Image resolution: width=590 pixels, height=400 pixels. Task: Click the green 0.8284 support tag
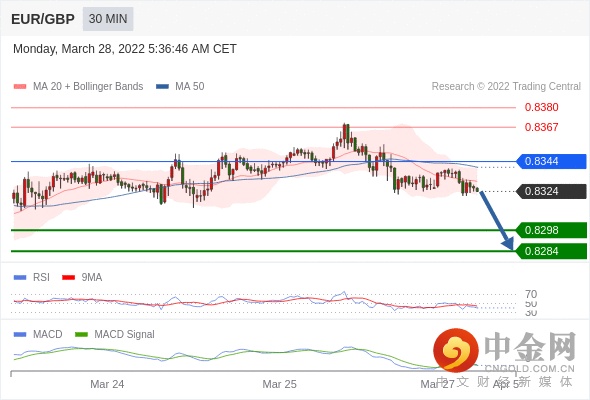tap(551, 251)
